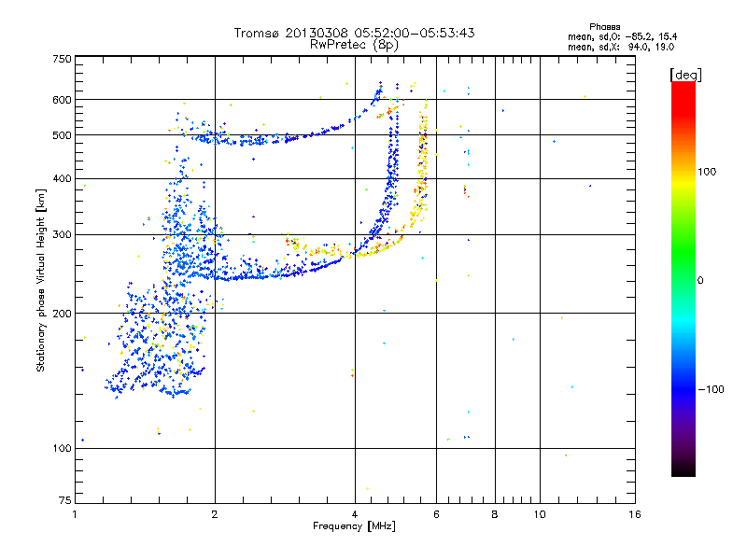The height and width of the screenshot is (560, 747).
Task: Click the 'mean, sd,O: -85.2, 15.4' line
Action: pyautogui.click(x=622, y=36)
